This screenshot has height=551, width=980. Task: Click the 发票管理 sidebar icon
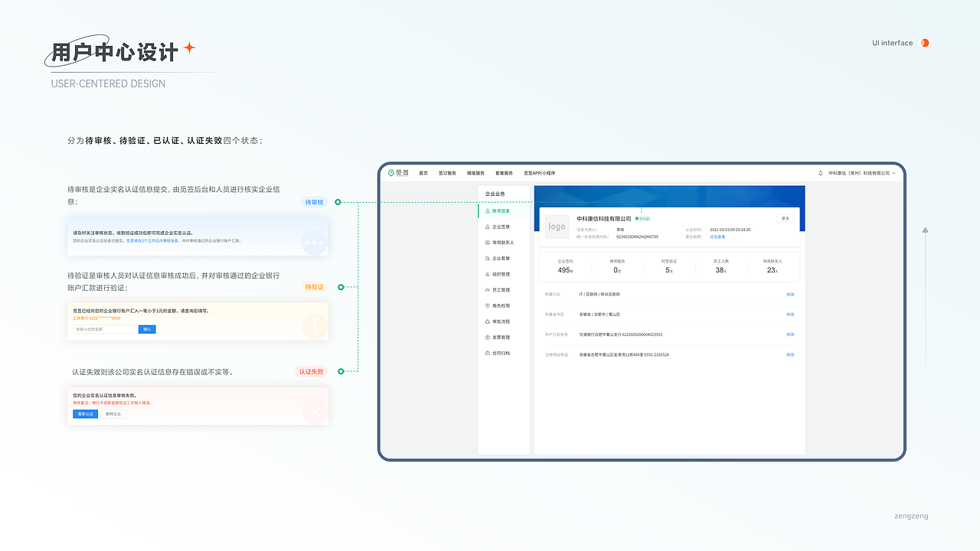pos(488,337)
